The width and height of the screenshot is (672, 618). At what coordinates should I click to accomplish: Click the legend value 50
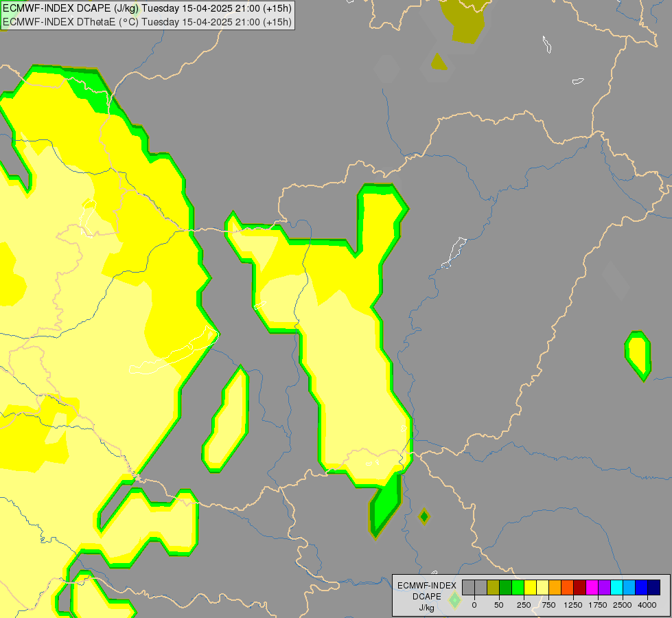pos(499,605)
